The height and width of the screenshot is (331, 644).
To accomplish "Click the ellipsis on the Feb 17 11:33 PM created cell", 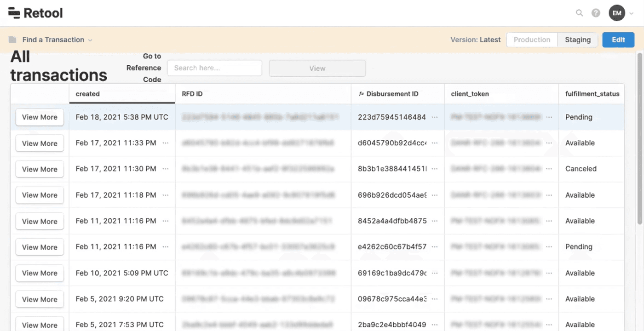I will click(166, 143).
